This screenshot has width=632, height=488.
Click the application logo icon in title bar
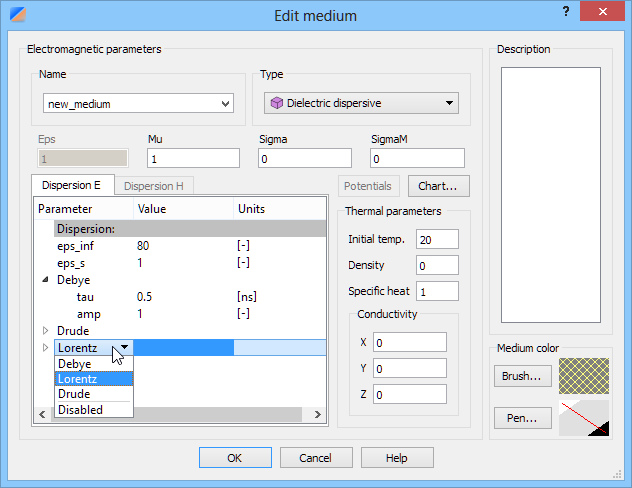[18, 15]
